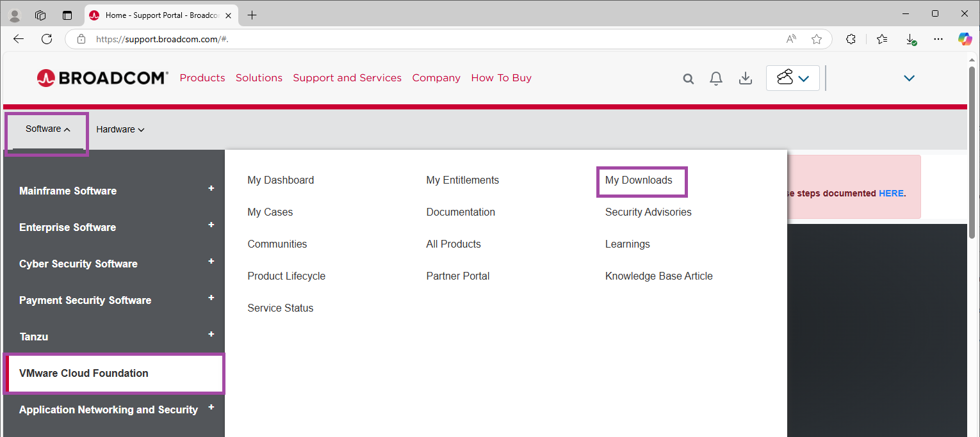Open Support and Services menu
The height and width of the screenshot is (437, 980).
pyautogui.click(x=347, y=78)
